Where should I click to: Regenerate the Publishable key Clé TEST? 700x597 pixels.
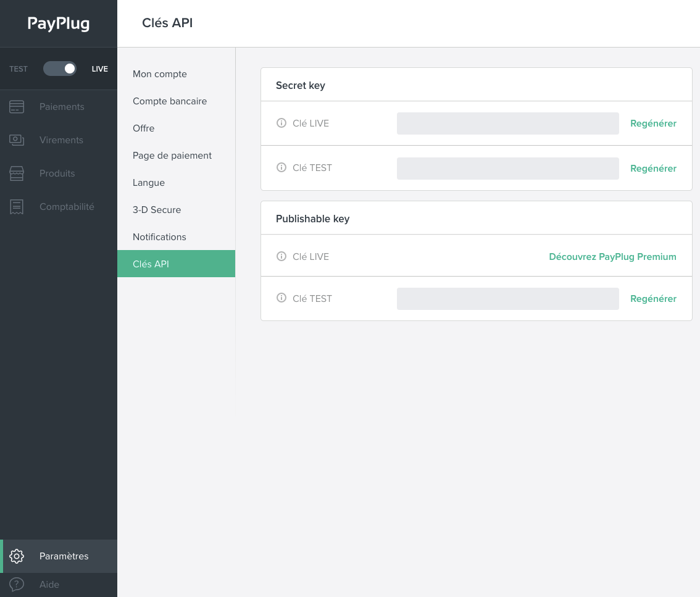[x=653, y=298]
